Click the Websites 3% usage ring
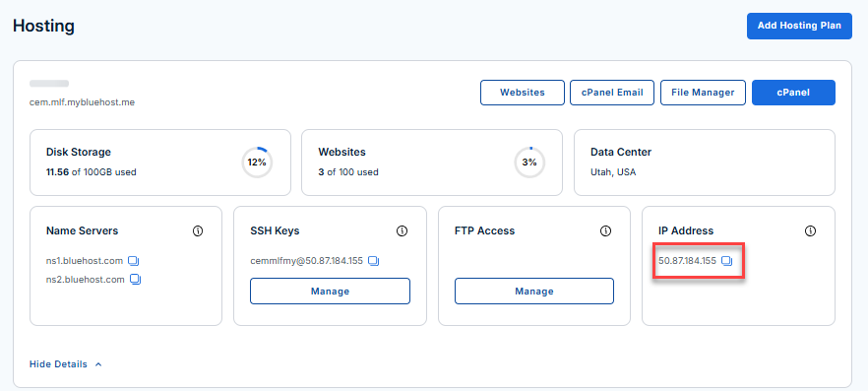Viewport: 868px width, 391px height. (x=529, y=163)
